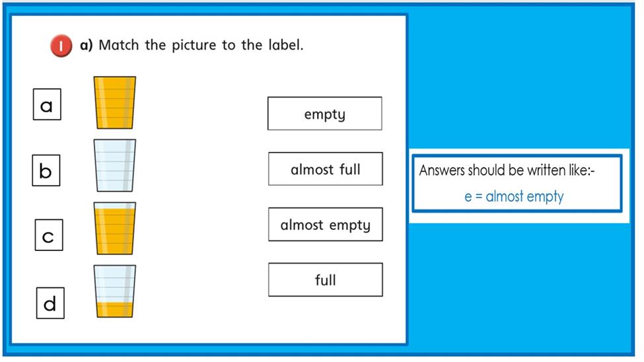Click the letter c box

(x=49, y=235)
